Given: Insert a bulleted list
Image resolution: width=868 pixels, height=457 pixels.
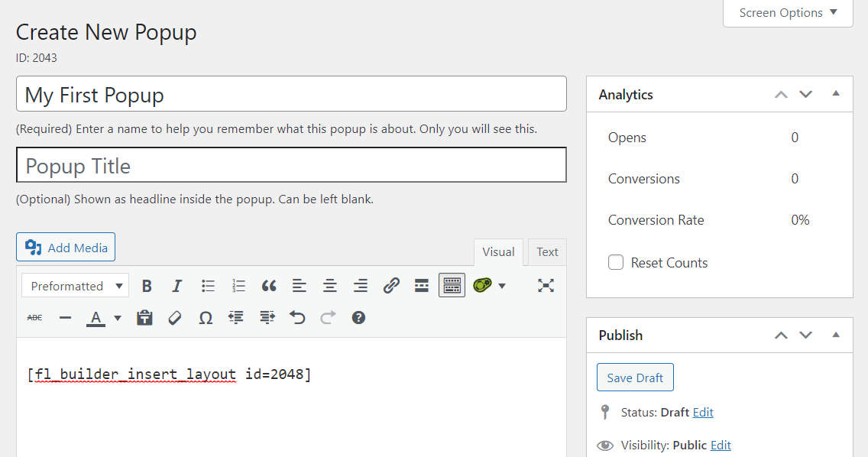Looking at the screenshot, I should coord(208,286).
